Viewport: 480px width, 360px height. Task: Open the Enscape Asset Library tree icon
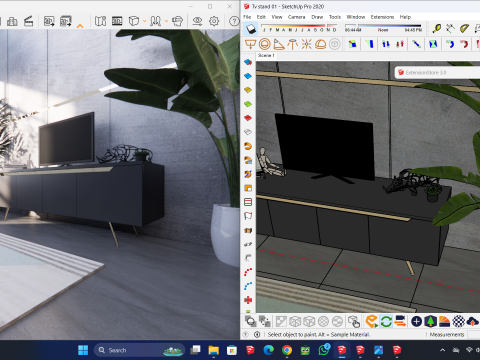(430, 322)
